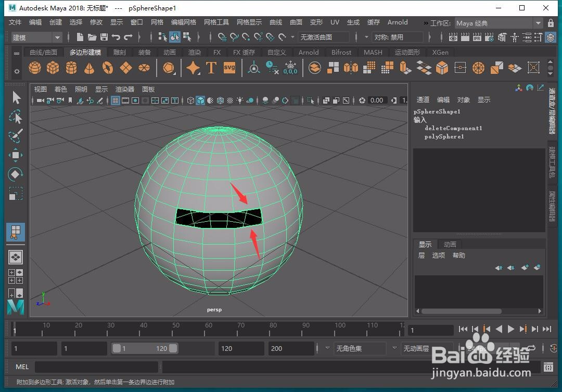Screen dimensions: 562x392
Task: Open the 编辑网格 menu
Action: [x=184, y=22]
